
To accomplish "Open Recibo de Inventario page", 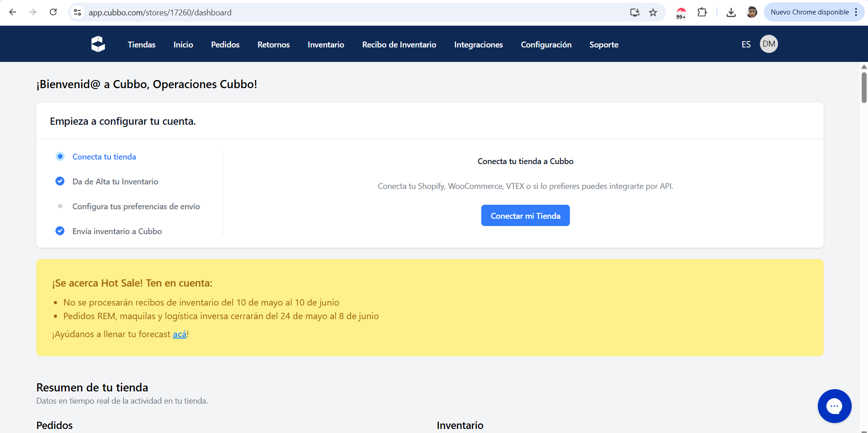I will point(399,44).
